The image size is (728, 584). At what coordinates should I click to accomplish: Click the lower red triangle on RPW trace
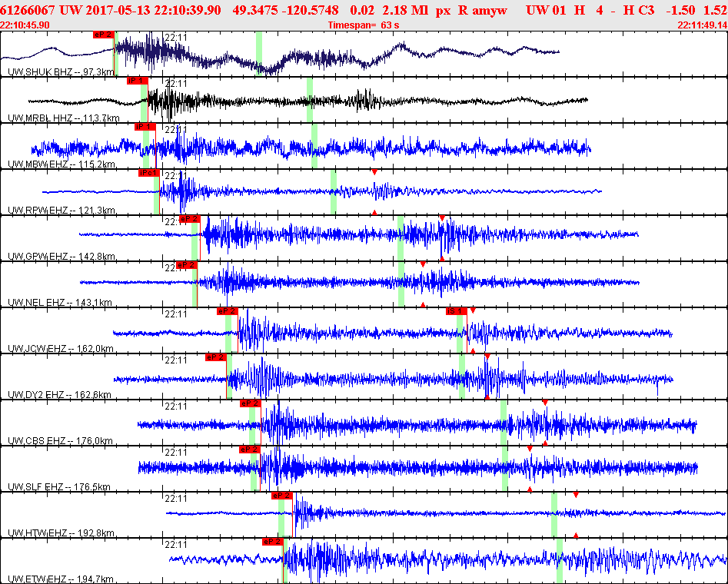(x=374, y=212)
